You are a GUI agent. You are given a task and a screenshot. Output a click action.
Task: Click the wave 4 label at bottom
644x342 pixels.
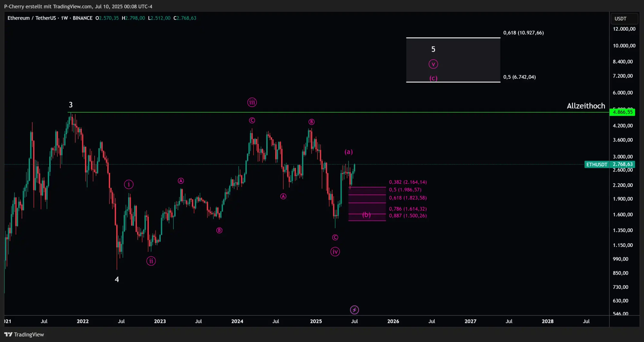[x=117, y=279]
